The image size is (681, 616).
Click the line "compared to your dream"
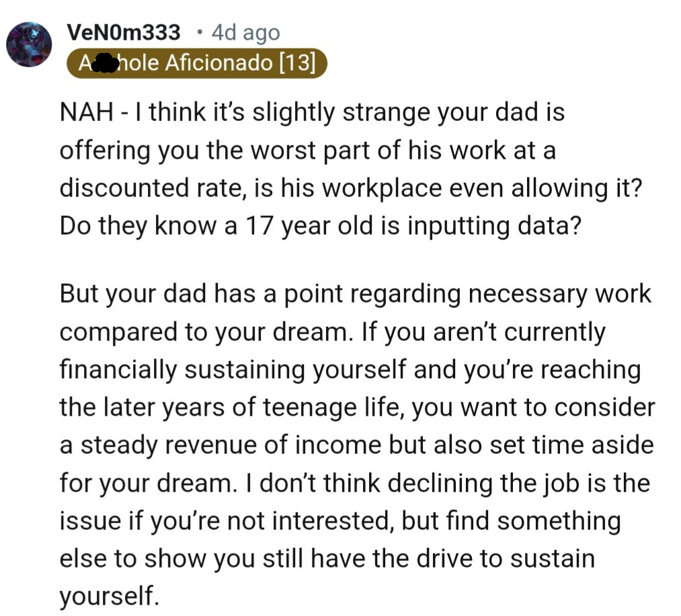click(x=332, y=332)
